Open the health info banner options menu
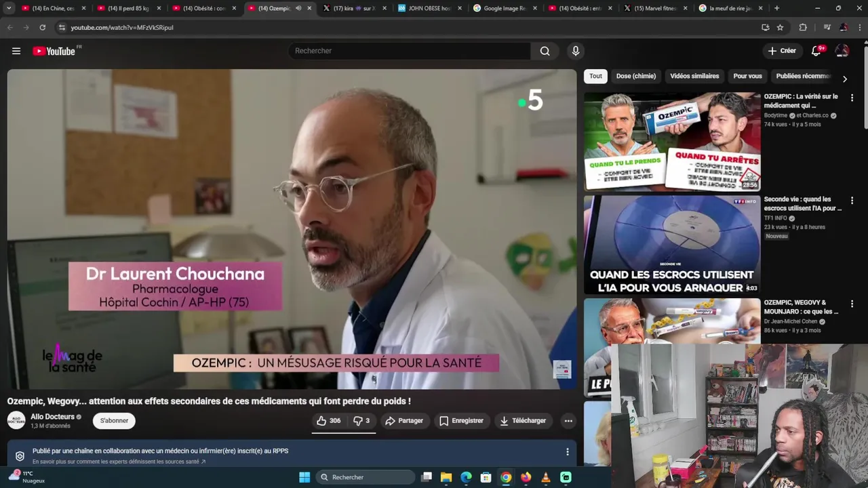Image resolution: width=868 pixels, height=488 pixels. (x=568, y=451)
